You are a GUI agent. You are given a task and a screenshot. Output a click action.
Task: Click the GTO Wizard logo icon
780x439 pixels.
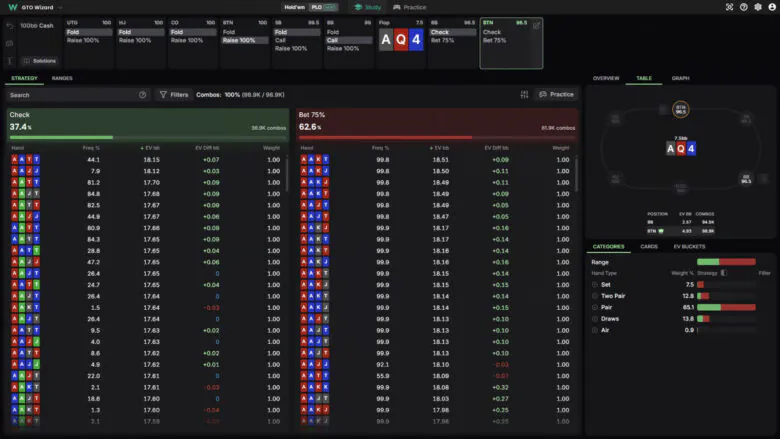click(x=13, y=7)
